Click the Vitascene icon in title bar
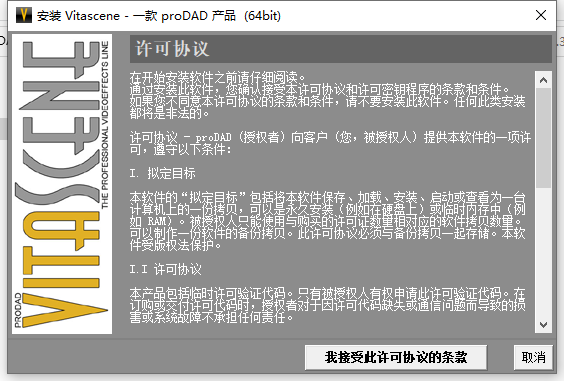Viewport: 564px width, 381px height. tap(24, 15)
